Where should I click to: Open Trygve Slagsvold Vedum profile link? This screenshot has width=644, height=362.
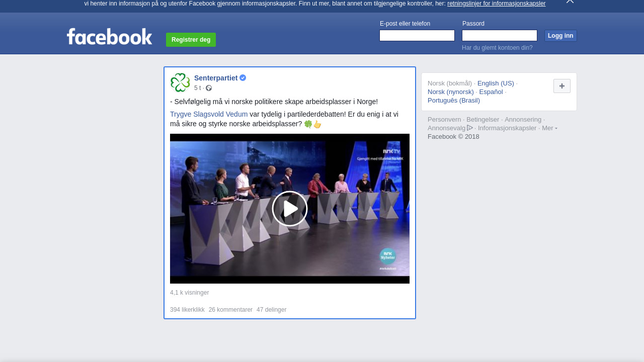209,114
